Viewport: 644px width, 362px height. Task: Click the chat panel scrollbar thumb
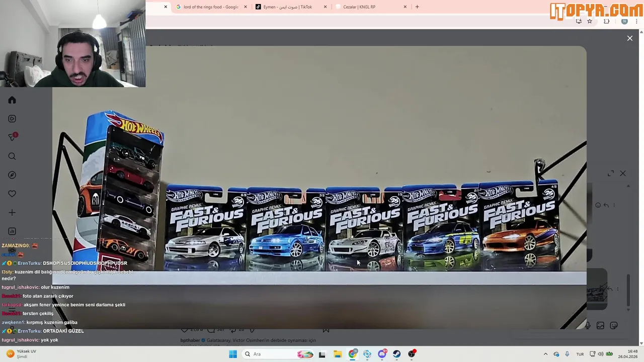(x=628, y=290)
